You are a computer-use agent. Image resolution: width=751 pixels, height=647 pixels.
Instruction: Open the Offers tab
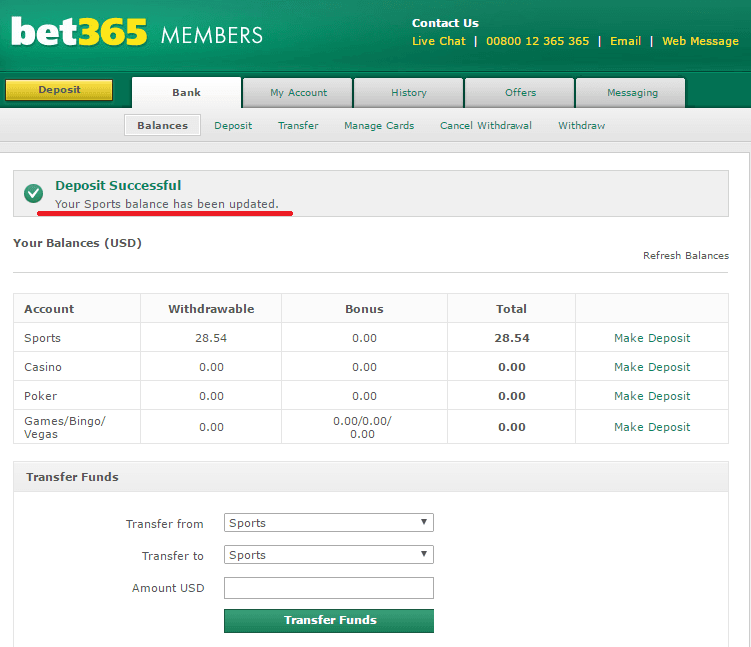tap(520, 93)
